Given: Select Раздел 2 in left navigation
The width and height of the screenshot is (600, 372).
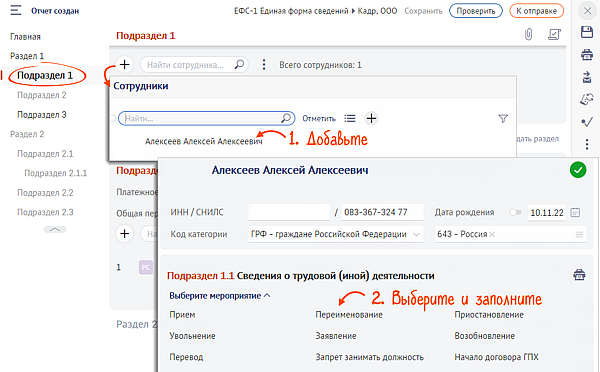Looking at the screenshot, I should [x=27, y=134].
